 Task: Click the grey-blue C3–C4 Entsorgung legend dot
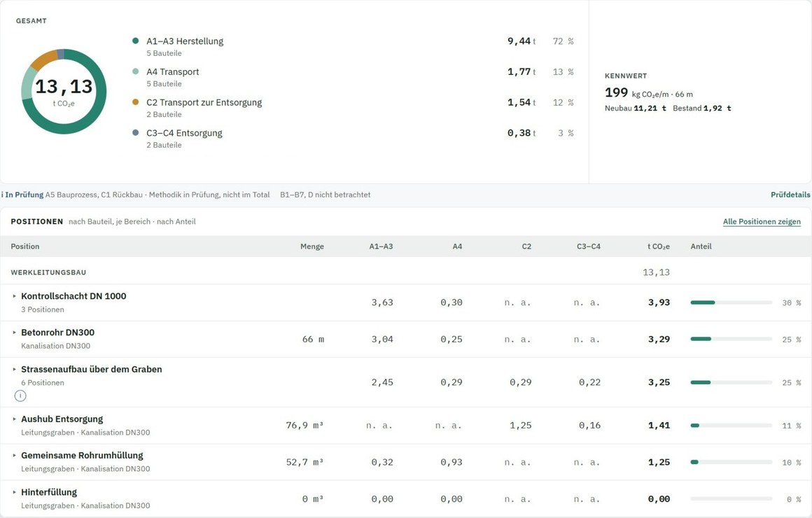(x=136, y=132)
